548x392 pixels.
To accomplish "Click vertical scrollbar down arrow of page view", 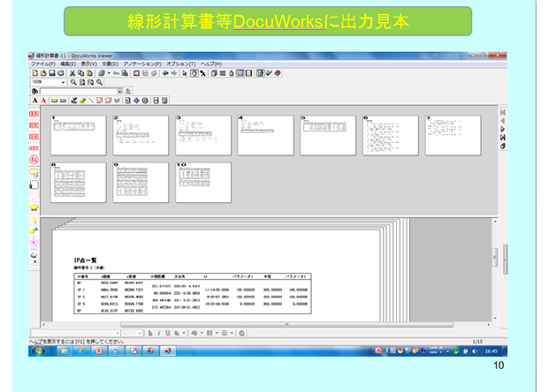I will [x=495, y=319].
